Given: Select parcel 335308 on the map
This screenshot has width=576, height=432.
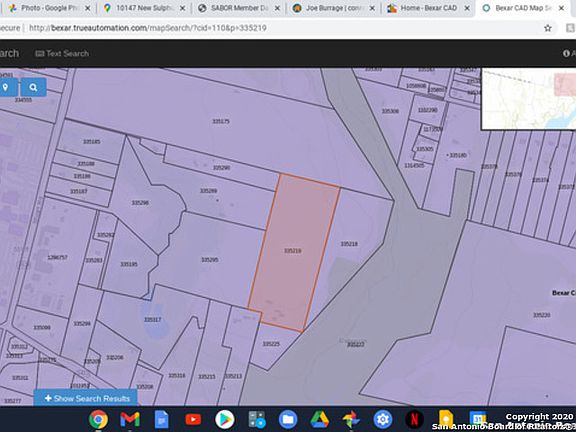Looking at the screenshot, I should [x=390, y=111].
